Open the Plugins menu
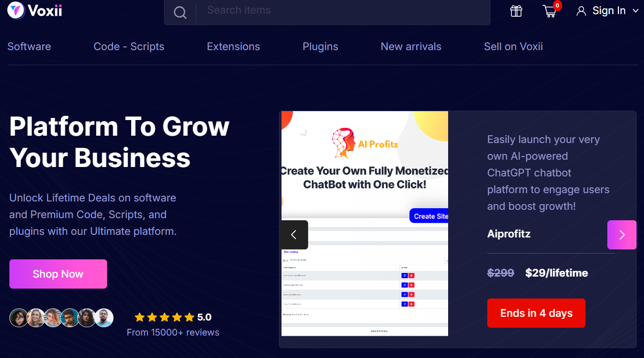The width and height of the screenshot is (644, 358). pos(320,46)
